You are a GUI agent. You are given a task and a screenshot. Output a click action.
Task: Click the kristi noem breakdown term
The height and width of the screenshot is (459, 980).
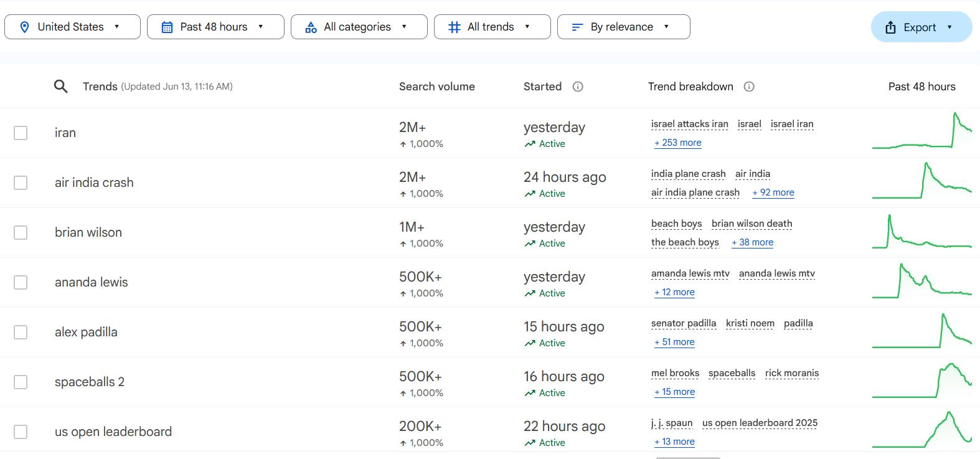pos(750,323)
